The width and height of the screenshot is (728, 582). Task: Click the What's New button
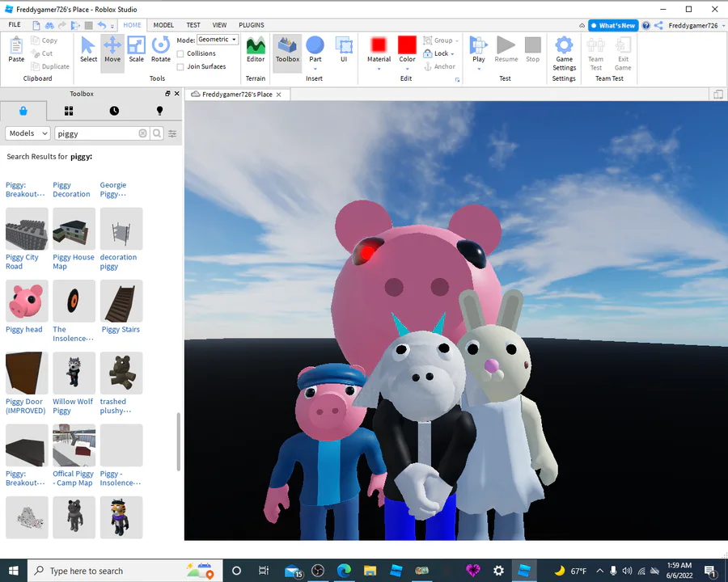pos(613,26)
